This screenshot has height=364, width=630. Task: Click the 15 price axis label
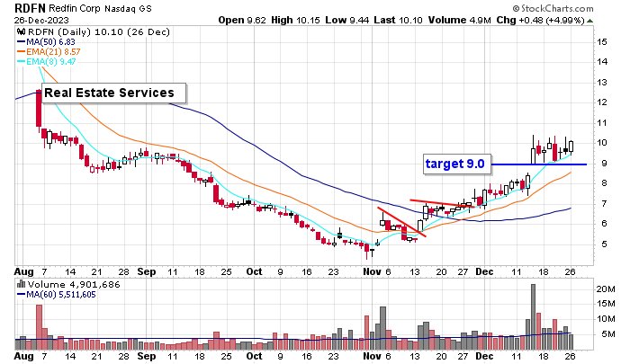pos(602,42)
